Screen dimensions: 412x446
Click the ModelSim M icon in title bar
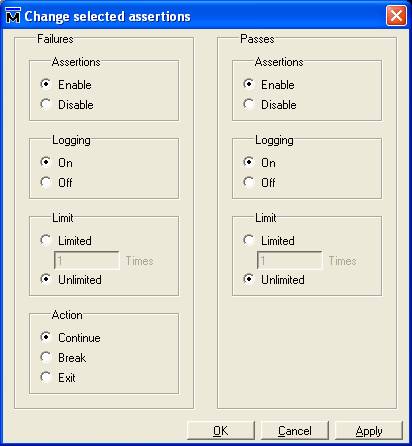click(x=13, y=16)
